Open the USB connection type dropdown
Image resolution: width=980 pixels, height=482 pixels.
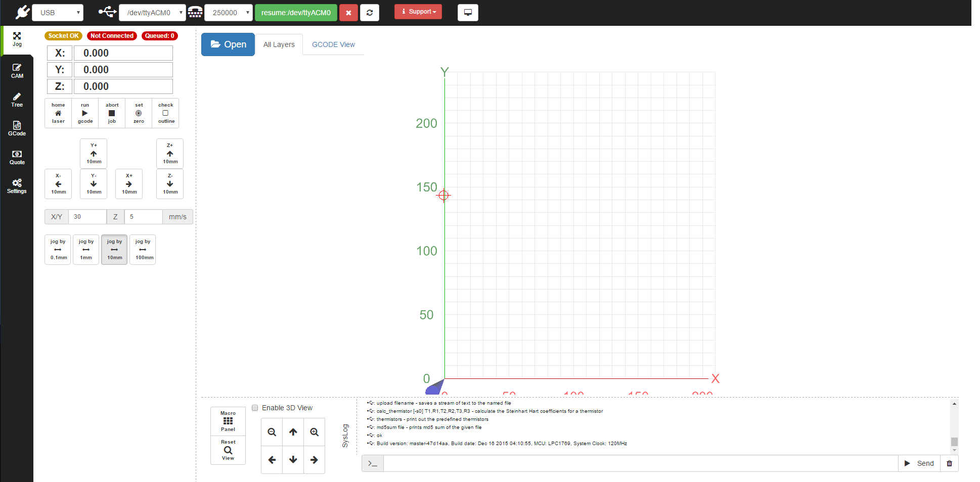point(58,13)
